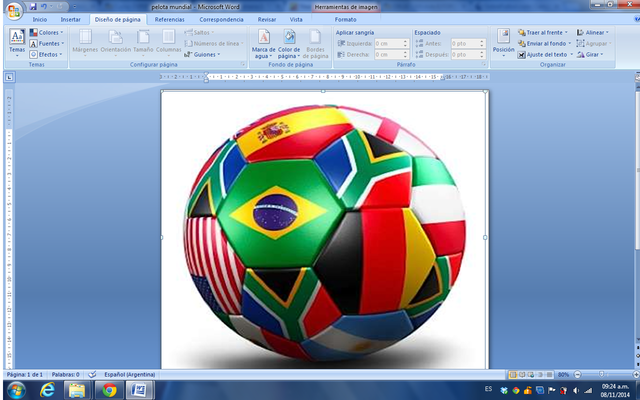Save the document from quick access toolbar

click(x=33, y=7)
